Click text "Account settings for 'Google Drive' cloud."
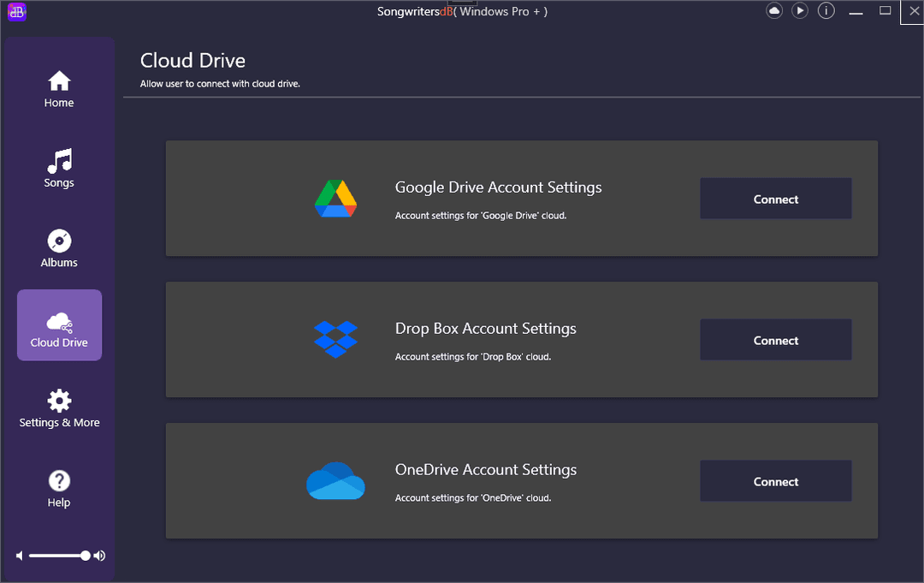 480,216
